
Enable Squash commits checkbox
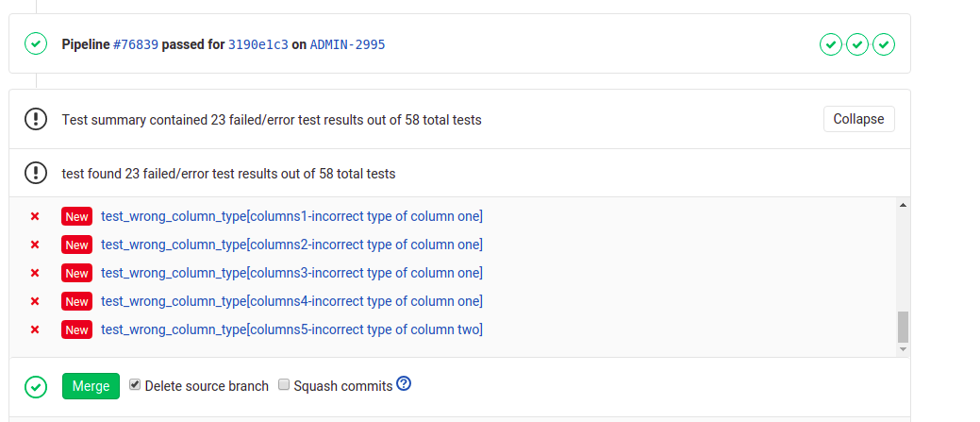click(284, 384)
